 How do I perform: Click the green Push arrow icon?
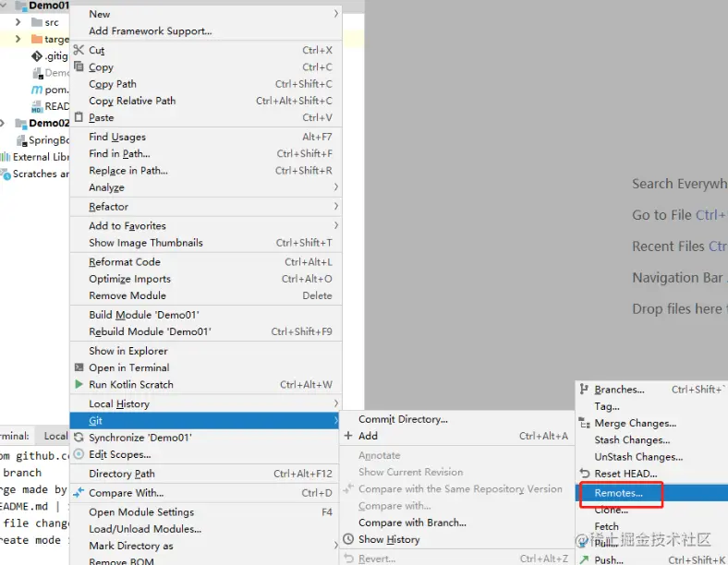pos(584,559)
